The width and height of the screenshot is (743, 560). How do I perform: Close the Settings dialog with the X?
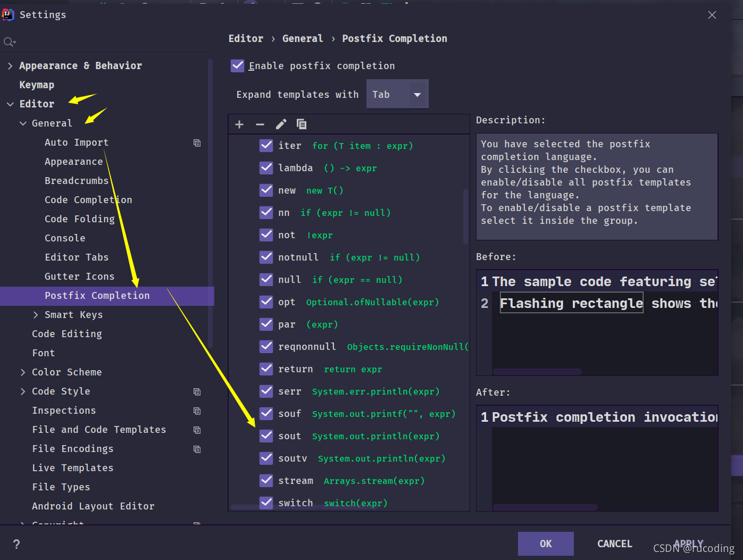click(712, 15)
